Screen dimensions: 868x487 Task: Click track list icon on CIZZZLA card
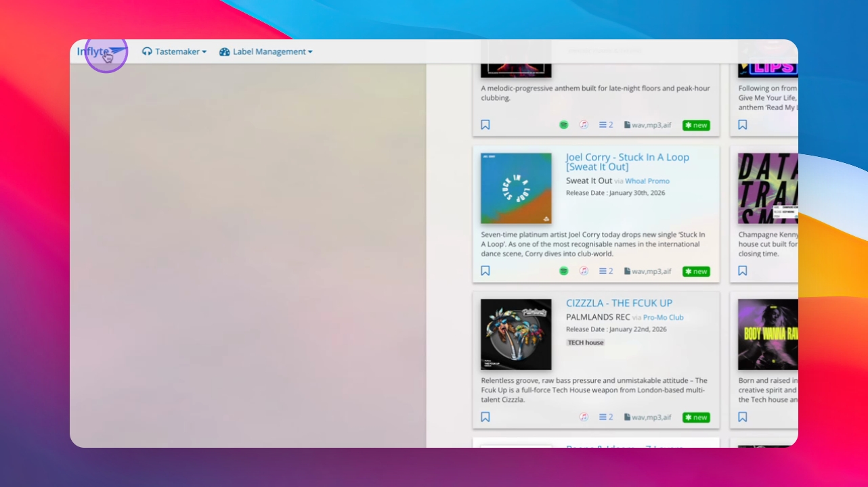(606, 417)
